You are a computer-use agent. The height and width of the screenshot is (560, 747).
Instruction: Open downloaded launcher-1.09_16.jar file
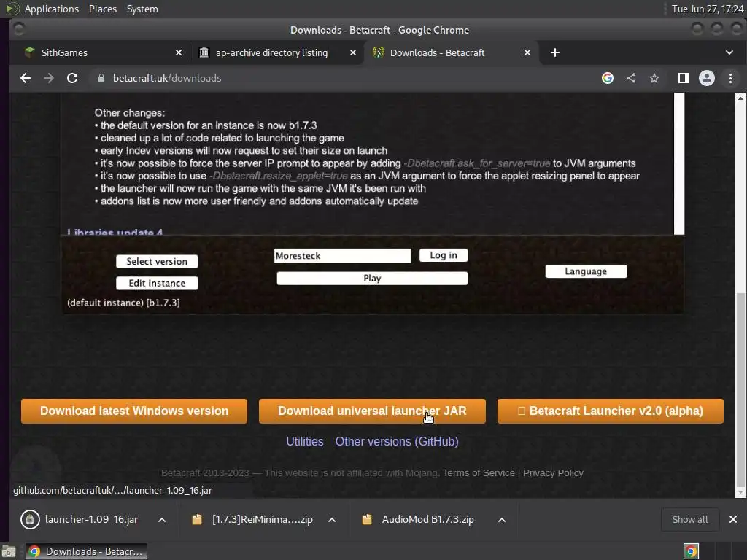pos(81,519)
